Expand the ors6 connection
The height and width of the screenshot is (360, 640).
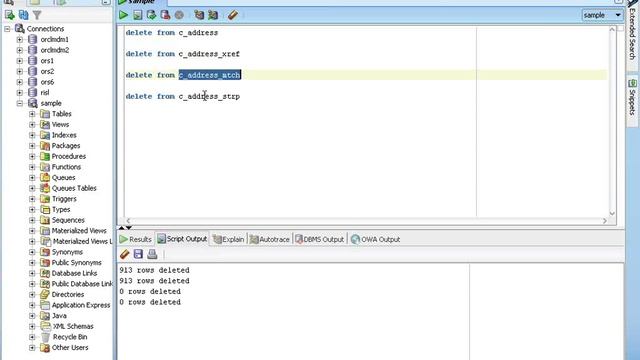click(20, 82)
